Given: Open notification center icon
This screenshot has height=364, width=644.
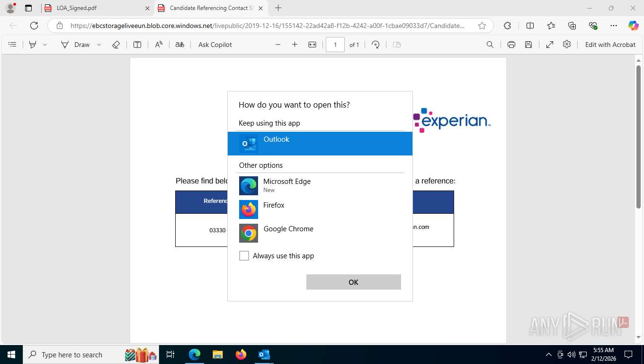Looking at the screenshot, I should coord(628,355).
